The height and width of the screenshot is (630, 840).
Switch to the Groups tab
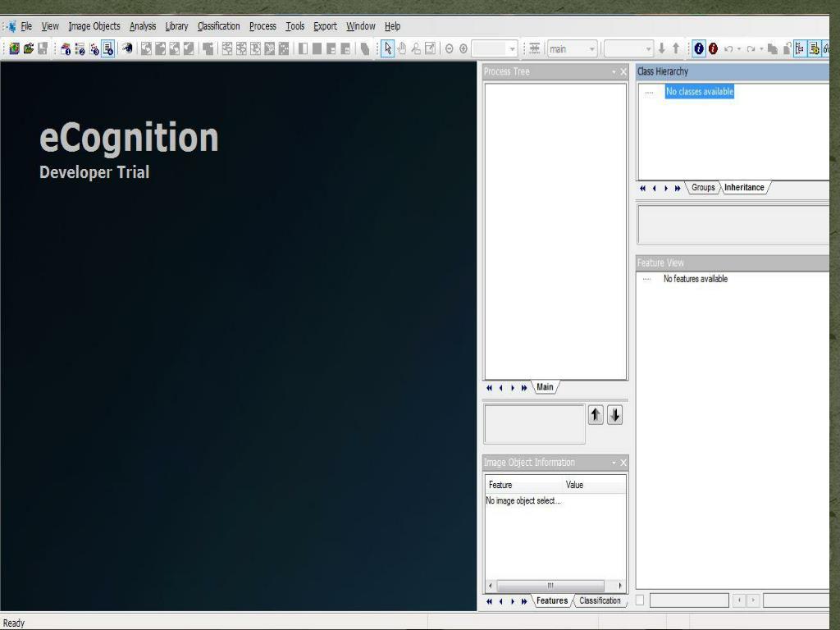[703, 188]
